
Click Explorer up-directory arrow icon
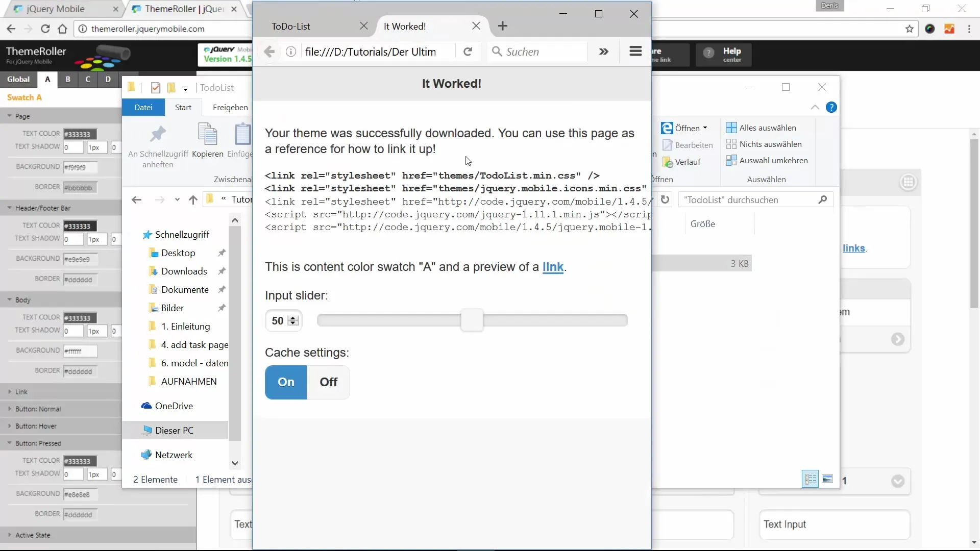point(193,200)
